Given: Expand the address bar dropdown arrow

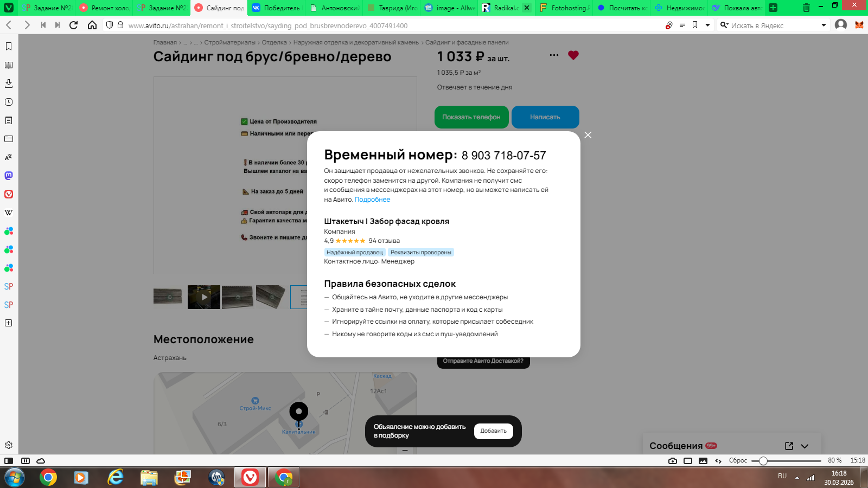Looking at the screenshot, I should [x=707, y=25].
